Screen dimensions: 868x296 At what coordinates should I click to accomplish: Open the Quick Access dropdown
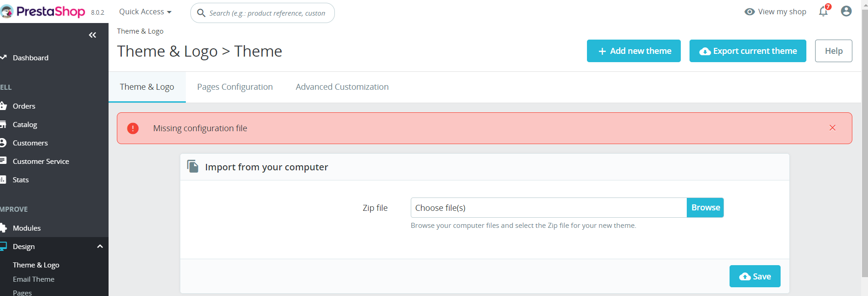point(145,12)
